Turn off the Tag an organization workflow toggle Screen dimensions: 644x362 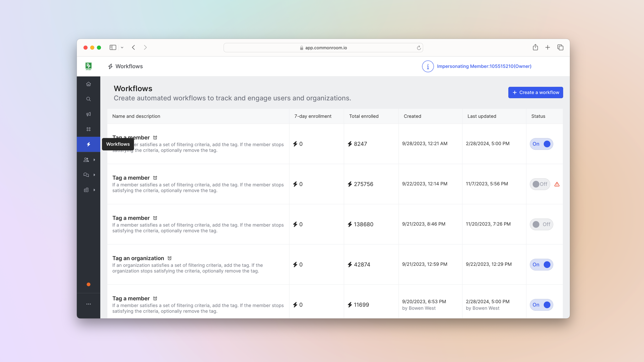541,265
